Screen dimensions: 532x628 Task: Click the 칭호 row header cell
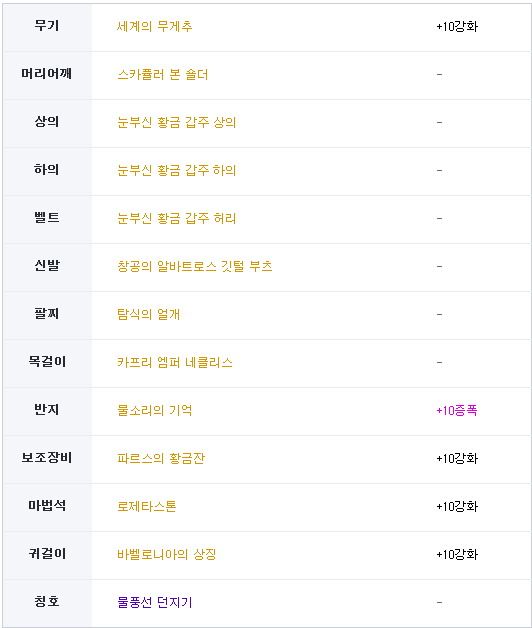point(47,603)
